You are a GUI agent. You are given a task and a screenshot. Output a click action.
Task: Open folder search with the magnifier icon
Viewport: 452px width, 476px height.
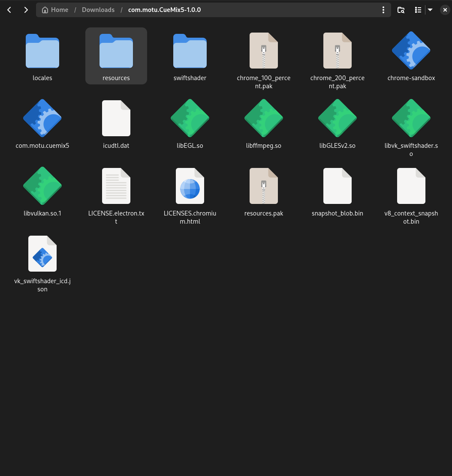point(401,10)
